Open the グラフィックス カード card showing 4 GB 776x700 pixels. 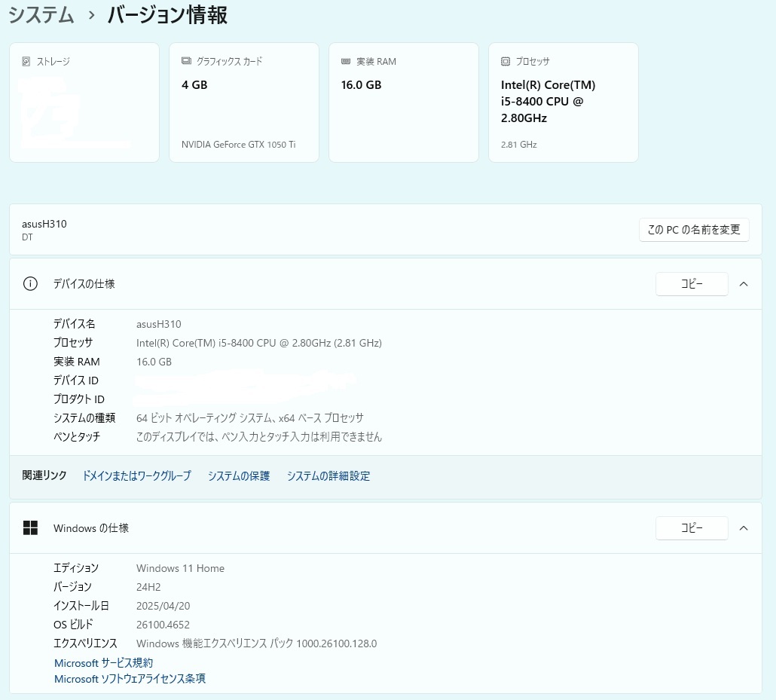(x=244, y=102)
